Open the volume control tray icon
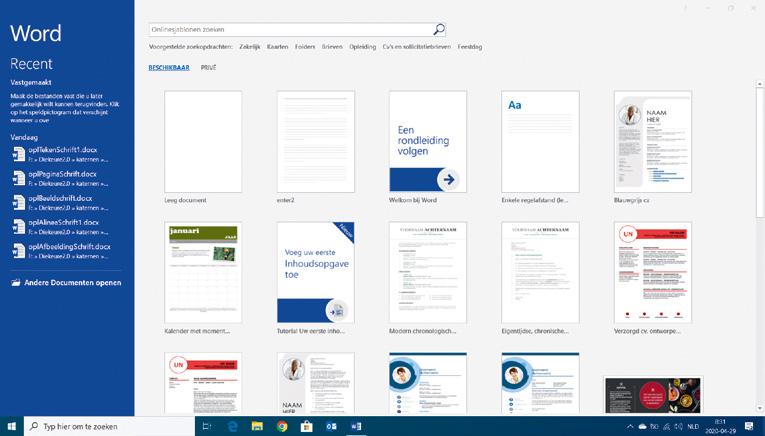 pyautogui.click(x=678, y=427)
